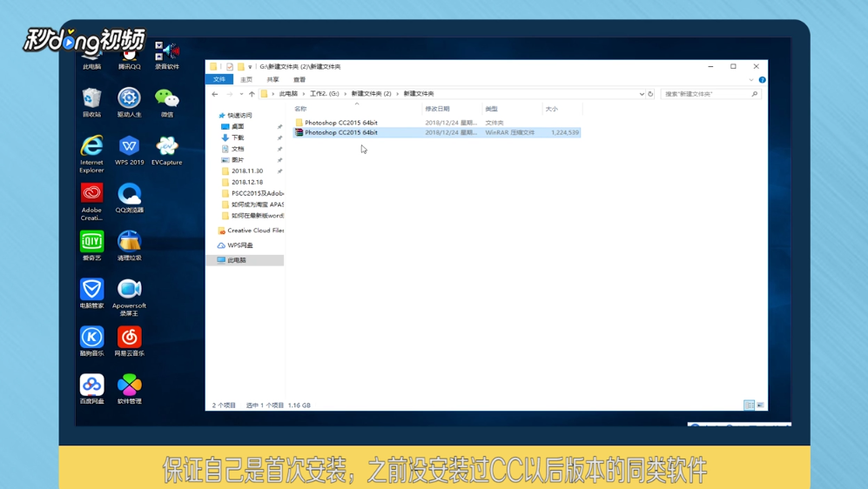Image resolution: width=868 pixels, height=489 pixels.
Task: Click the search magnifier icon
Action: pyautogui.click(x=755, y=94)
